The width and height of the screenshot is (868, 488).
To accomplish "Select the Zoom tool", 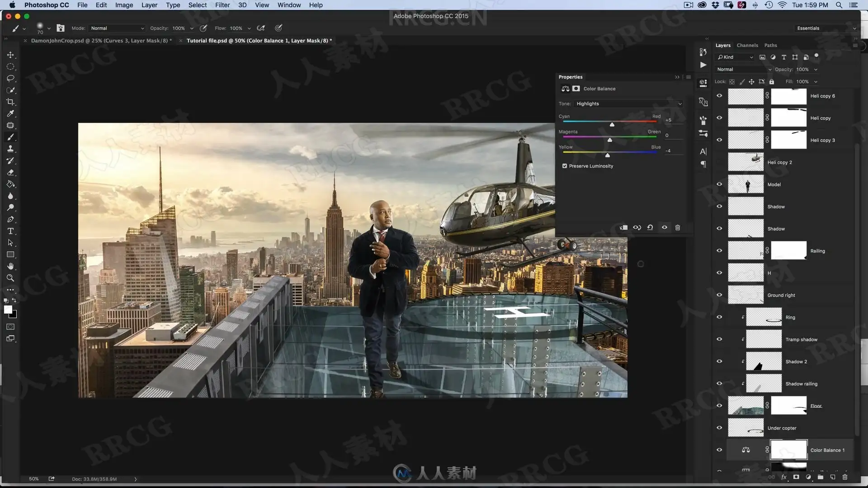I will click(x=10, y=278).
